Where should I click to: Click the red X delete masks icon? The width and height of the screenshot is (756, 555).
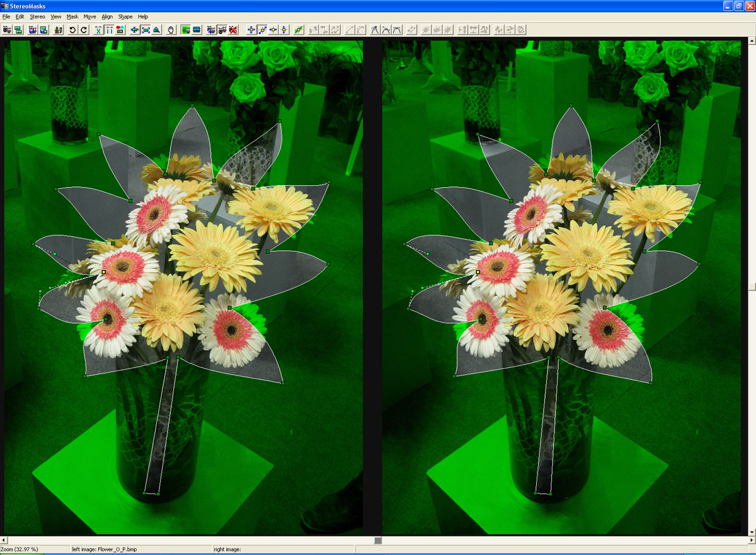233,29
